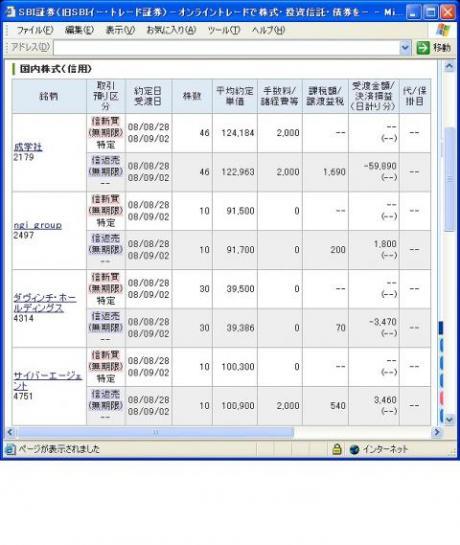Click the green 移動 go arrow icon

423,48
